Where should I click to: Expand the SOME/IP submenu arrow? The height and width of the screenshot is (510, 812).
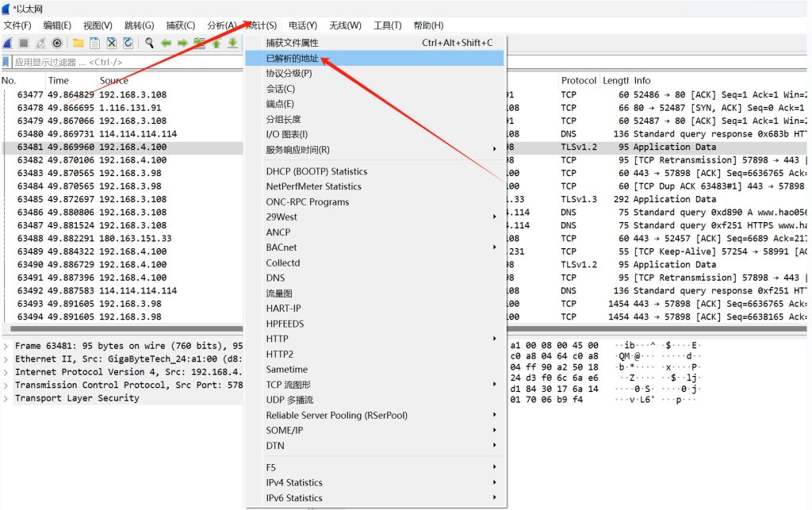(495, 430)
